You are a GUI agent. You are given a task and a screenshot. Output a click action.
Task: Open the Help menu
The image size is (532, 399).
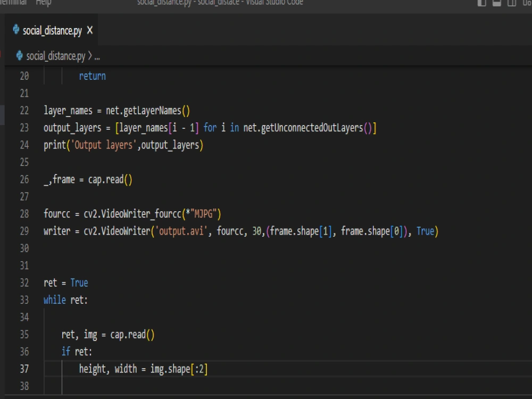pos(44,3)
